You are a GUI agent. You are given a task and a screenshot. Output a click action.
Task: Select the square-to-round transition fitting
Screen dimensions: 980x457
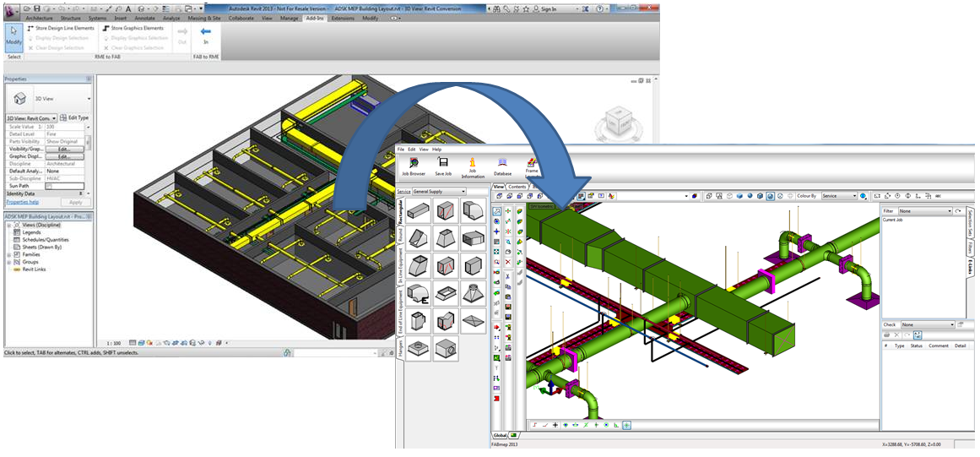pyautogui.click(x=474, y=293)
